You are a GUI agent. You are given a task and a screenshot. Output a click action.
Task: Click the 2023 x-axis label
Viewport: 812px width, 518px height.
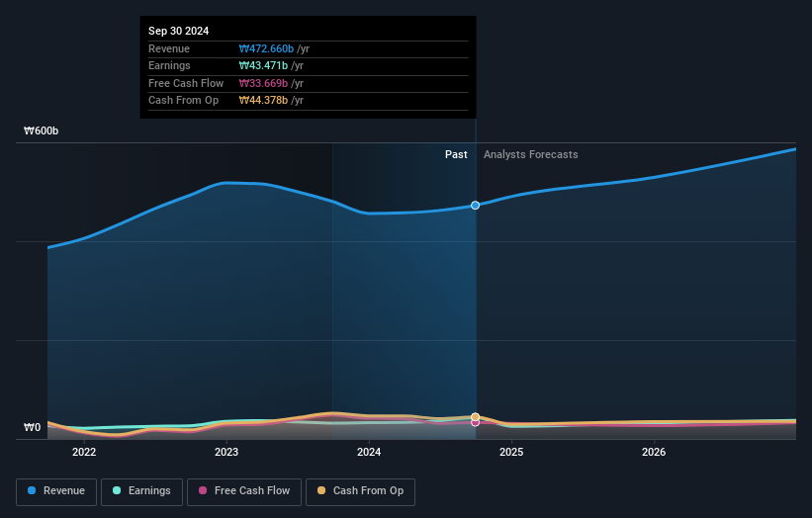pos(226,453)
